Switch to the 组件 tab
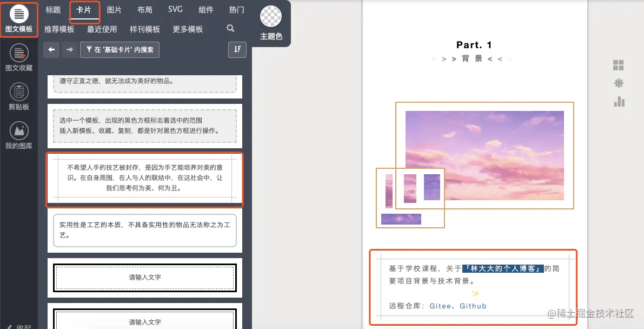 click(206, 10)
